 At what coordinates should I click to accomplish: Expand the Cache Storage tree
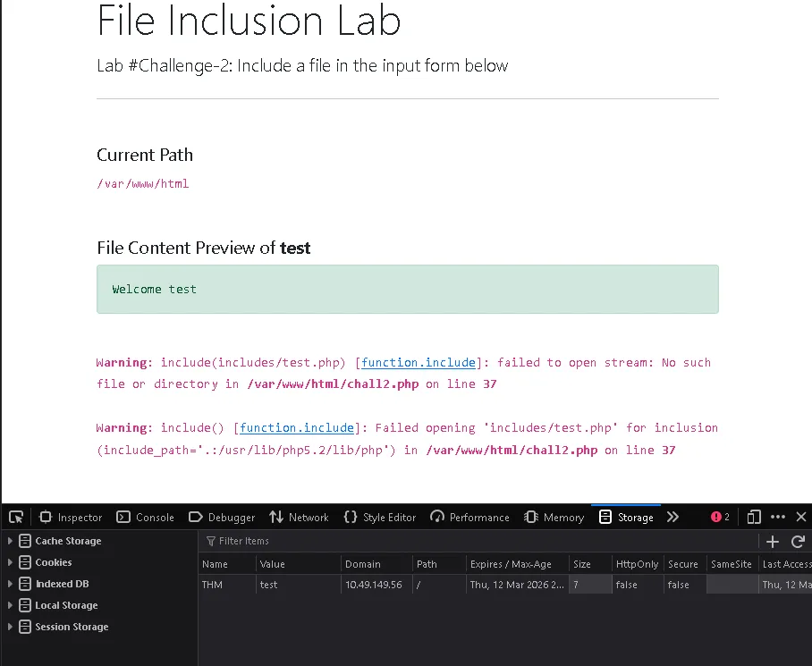pyautogui.click(x=11, y=541)
